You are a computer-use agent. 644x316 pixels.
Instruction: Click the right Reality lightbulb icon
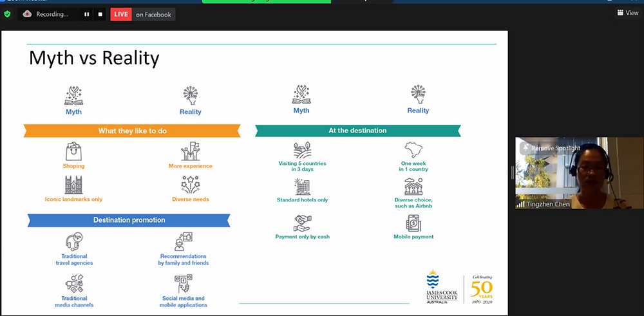coord(418,95)
